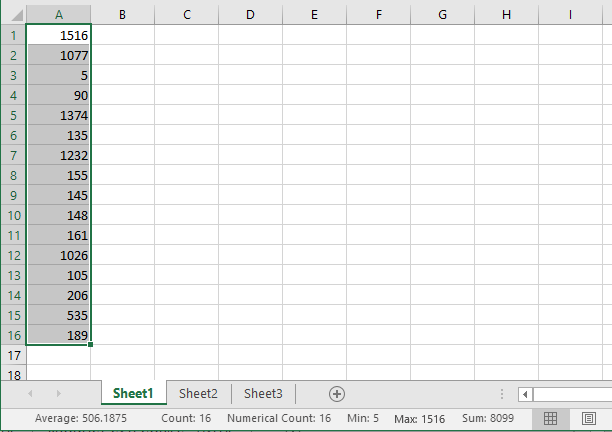
Task: Click cell with value 155
Action: (59, 175)
